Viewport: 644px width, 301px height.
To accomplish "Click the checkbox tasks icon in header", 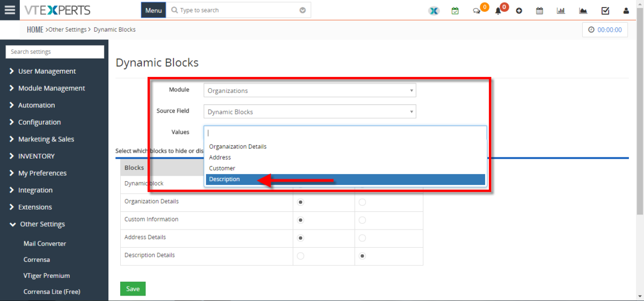I will point(605,11).
